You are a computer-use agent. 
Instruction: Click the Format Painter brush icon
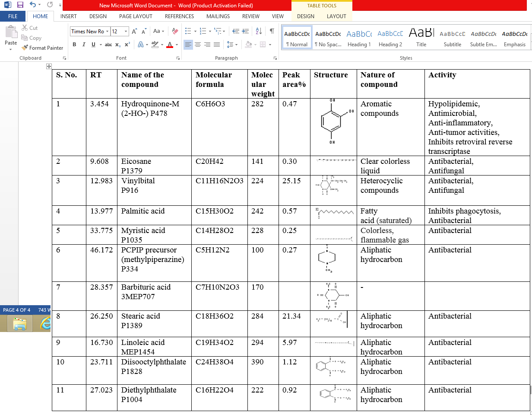[25, 48]
